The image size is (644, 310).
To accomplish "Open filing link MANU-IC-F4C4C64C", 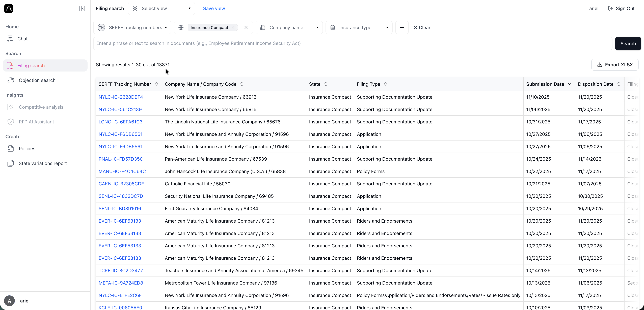I will [x=122, y=171].
